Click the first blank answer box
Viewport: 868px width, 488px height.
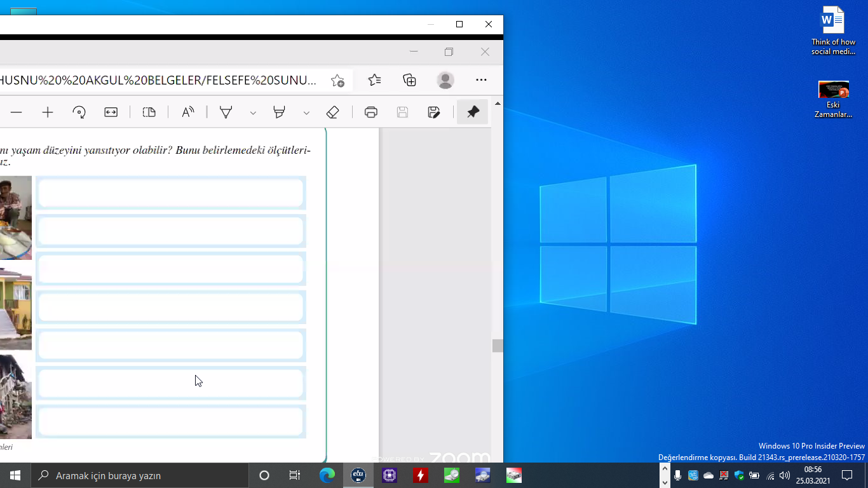(170, 193)
